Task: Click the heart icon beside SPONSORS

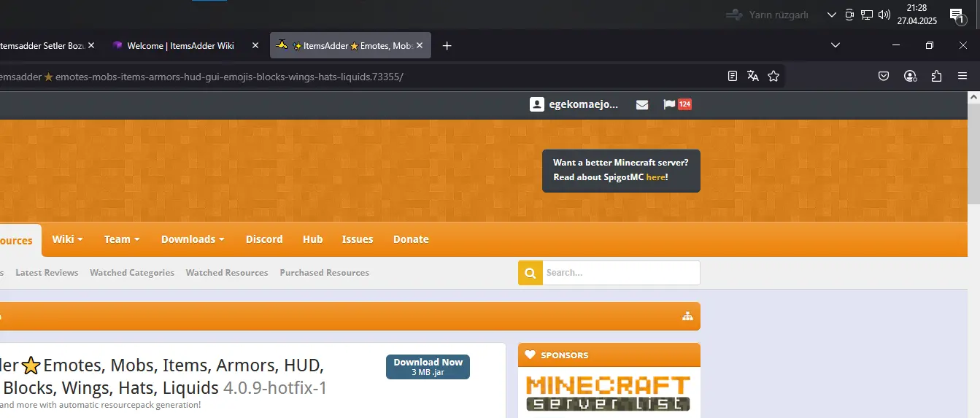Action: coord(530,355)
